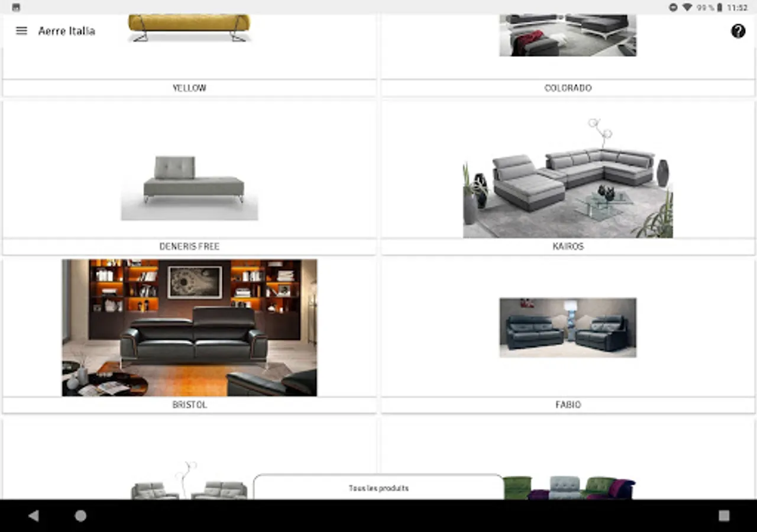The width and height of the screenshot is (757, 532).
Task: Open the YELLOW sofa product image
Action: tap(189, 28)
